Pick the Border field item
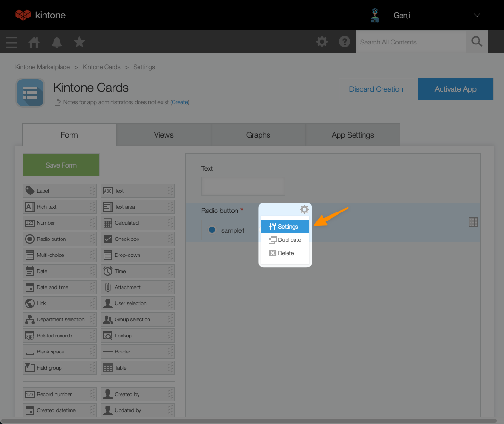 (x=138, y=352)
